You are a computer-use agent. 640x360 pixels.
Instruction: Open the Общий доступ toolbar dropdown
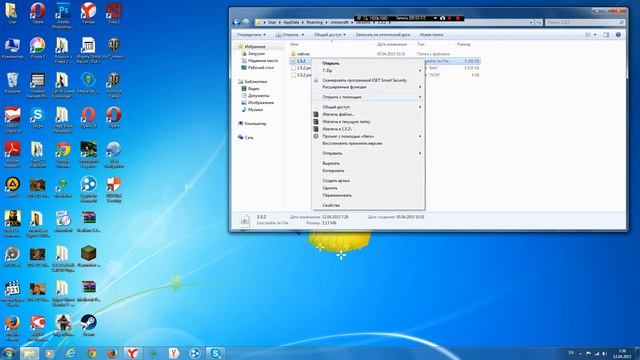click(330, 35)
